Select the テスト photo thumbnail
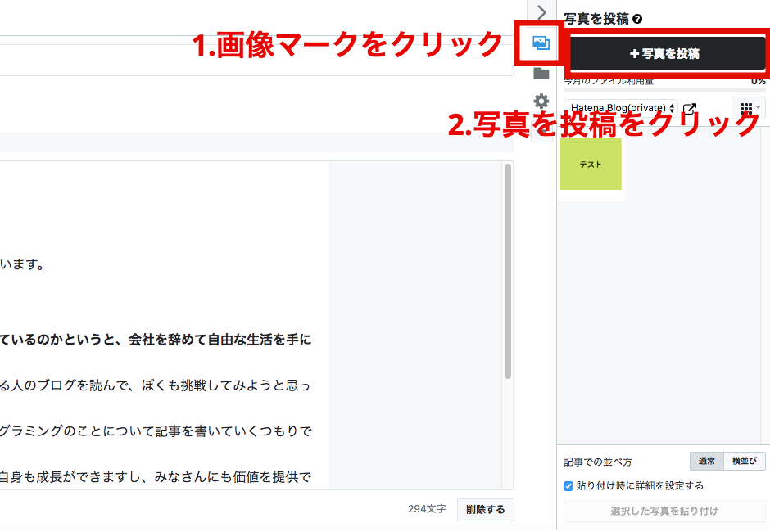This screenshot has height=532, width=770. click(x=591, y=165)
